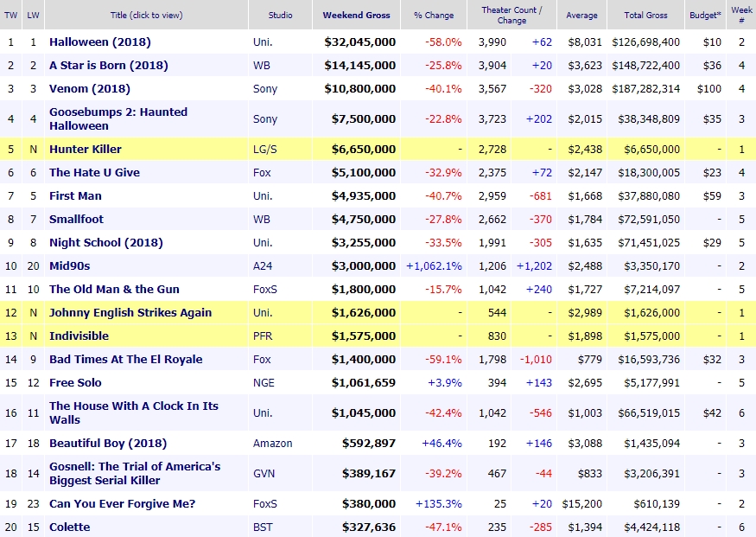The image size is (756, 537).
Task: Sort by the Weekend Gross column header
Action: point(356,15)
